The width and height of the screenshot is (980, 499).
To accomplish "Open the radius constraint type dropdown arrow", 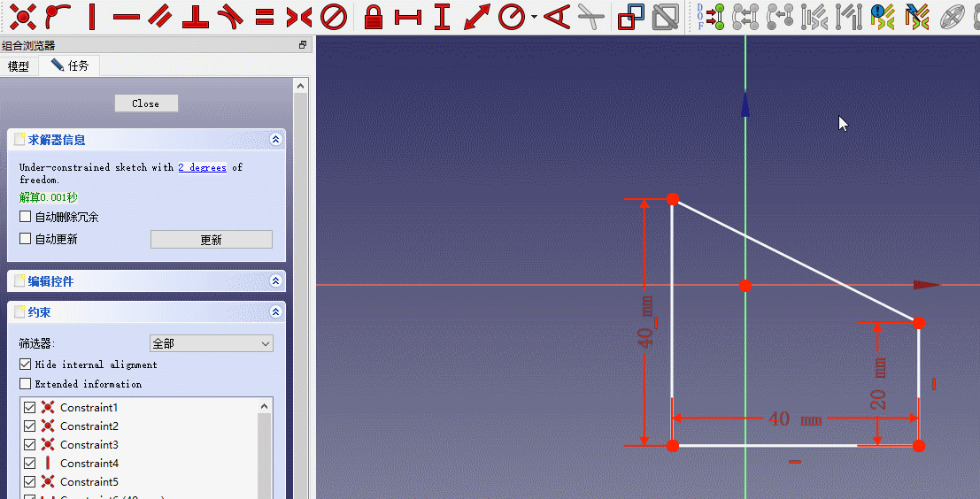I will pyautogui.click(x=535, y=17).
